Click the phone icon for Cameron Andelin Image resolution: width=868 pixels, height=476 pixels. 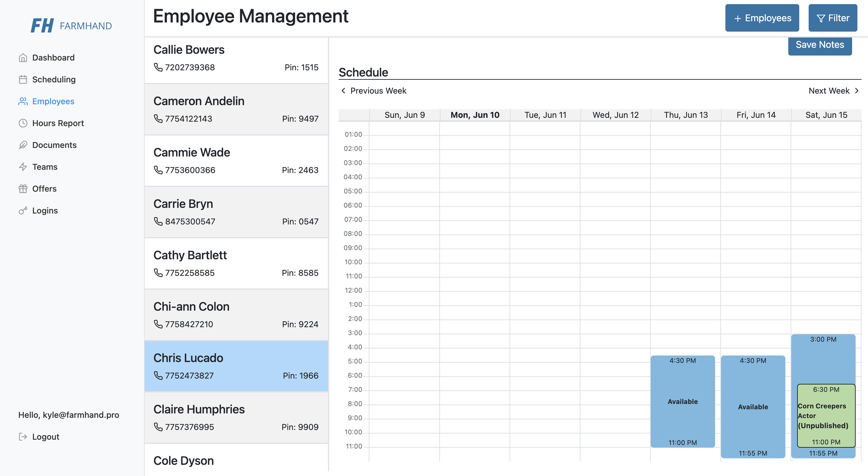click(x=158, y=118)
